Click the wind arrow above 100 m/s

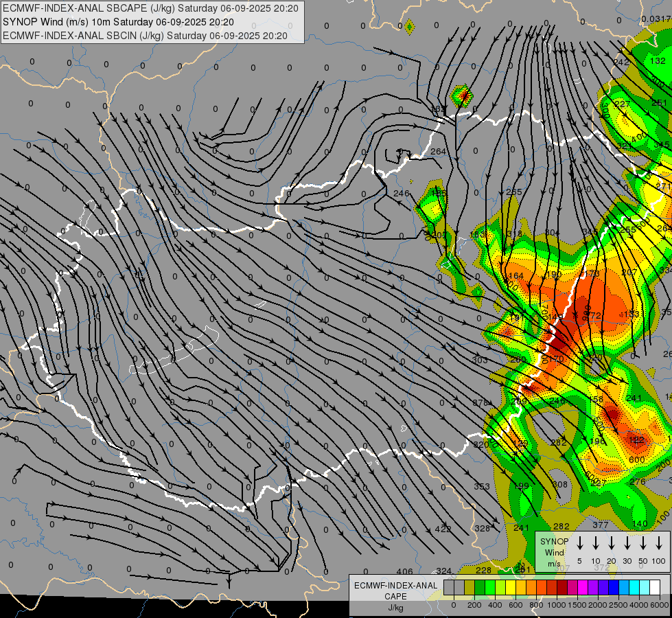(x=659, y=542)
